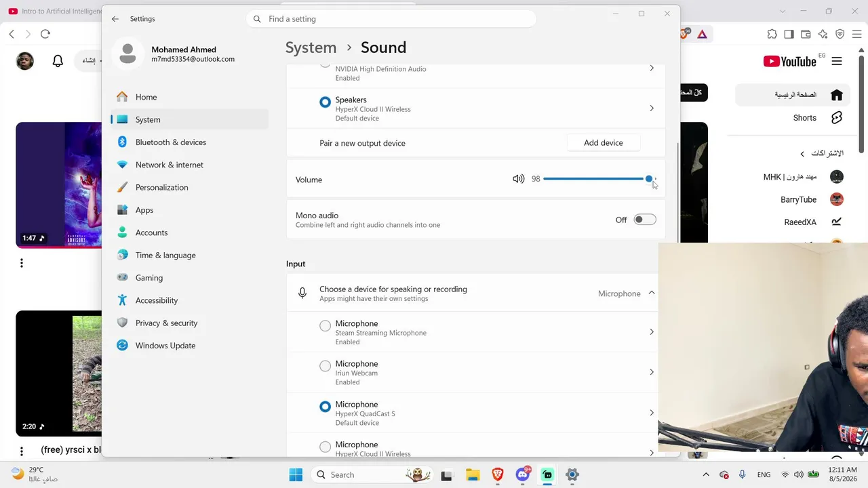Open Speakers HyperX Cloud II properties chevron
This screenshot has height=488, width=868.
point(652,108)
